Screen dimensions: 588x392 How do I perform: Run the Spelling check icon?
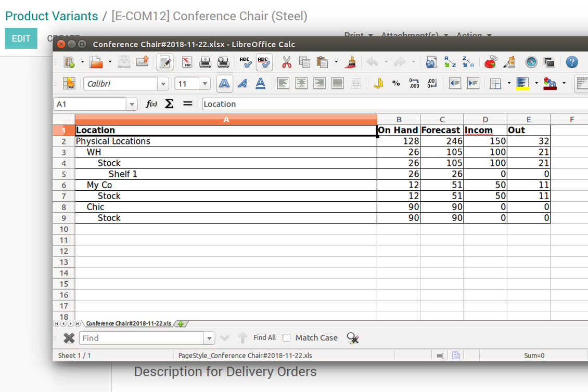point(246,62)
